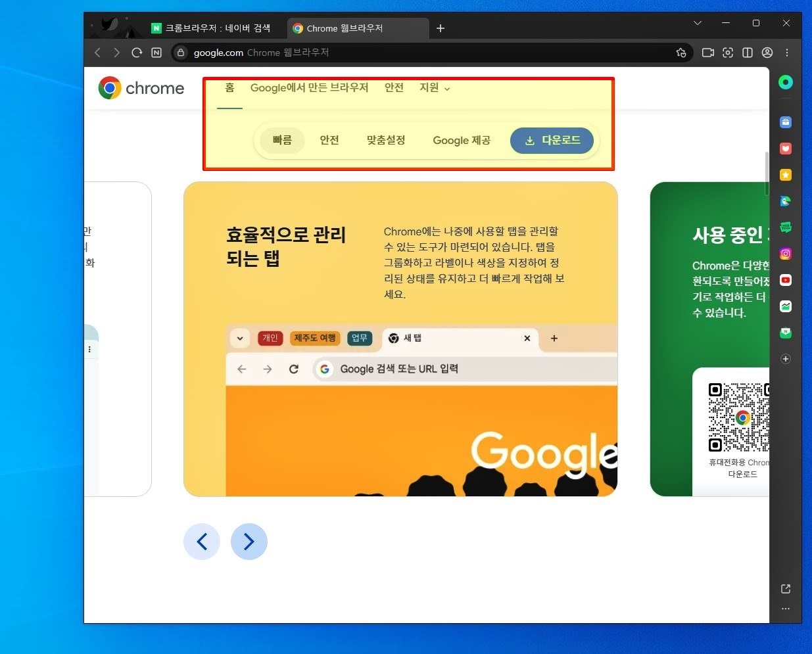Go forward using the browser forward arrow
The height and width of the screenshot is (654, 812).
coord(117,53)
